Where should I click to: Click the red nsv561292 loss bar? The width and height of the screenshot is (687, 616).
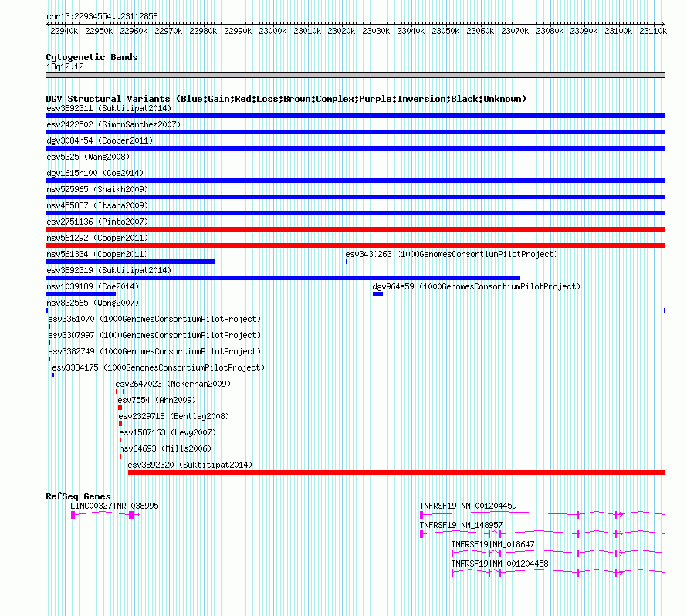[x=355, y=245]
